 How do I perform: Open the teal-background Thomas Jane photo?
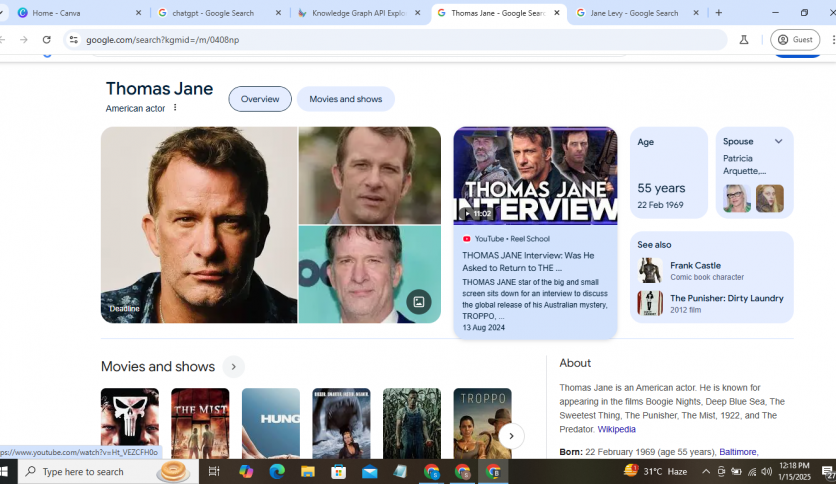click(x=369, y=274)
